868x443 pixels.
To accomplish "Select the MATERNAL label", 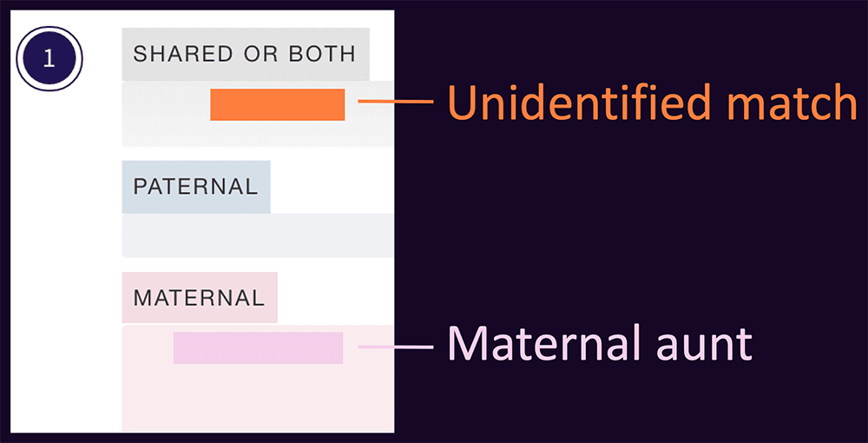I will tap(199, 298).
